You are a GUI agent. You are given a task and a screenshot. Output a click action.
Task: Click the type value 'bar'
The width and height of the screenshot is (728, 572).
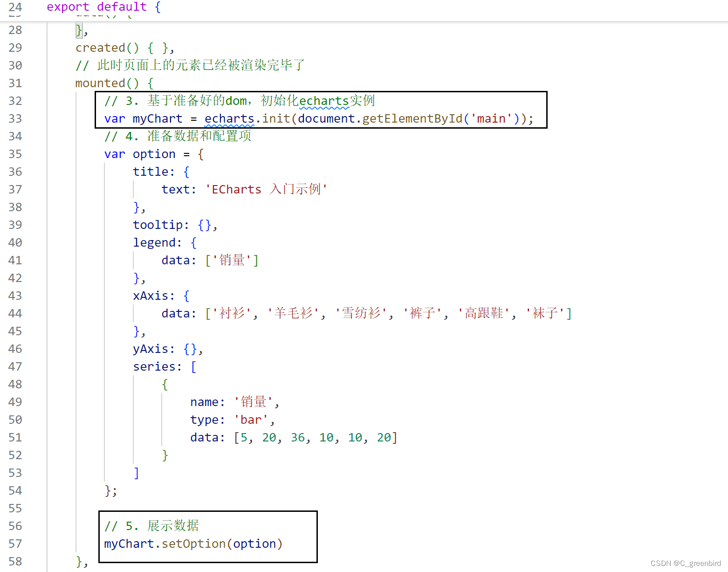[x=251, y=420]
